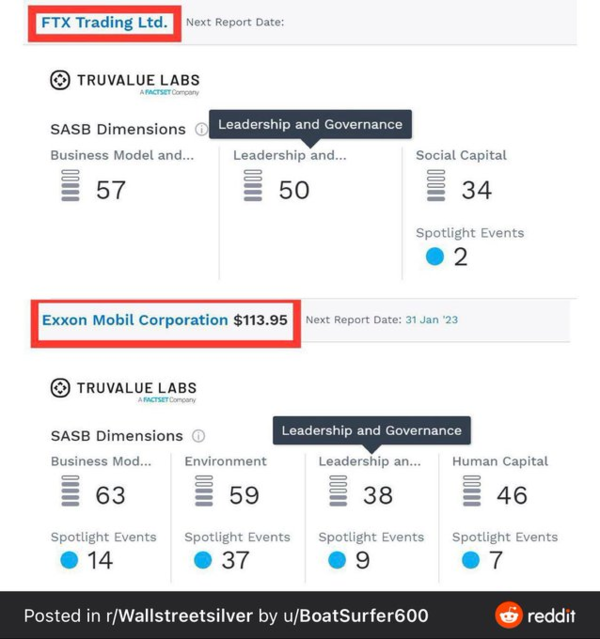Open the r/Wallstreetsilver subreddit link
600x639 pixels.
pyautogui.click(x=180, y=615)
